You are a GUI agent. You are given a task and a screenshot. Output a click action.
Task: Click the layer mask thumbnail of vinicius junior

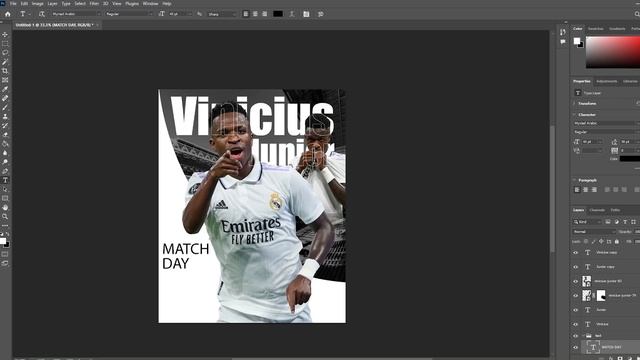(x=601, y=296)
